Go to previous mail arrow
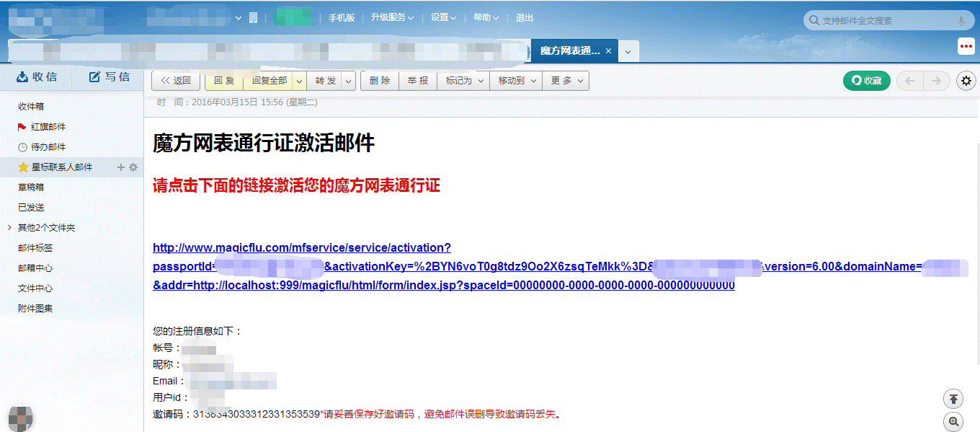 (910, 81)
